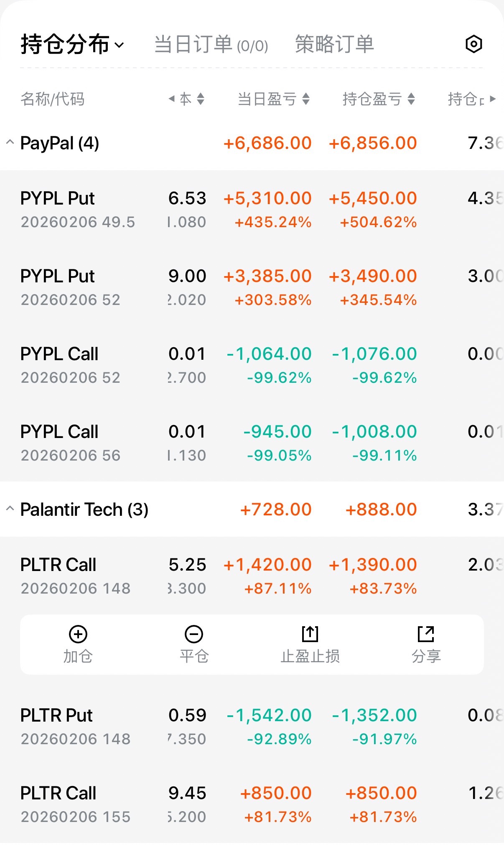The image size is (504, 845).
Task: Open PLTR Call 20260206 155 position
Action: pyautogui.click(x=76, y=804)
